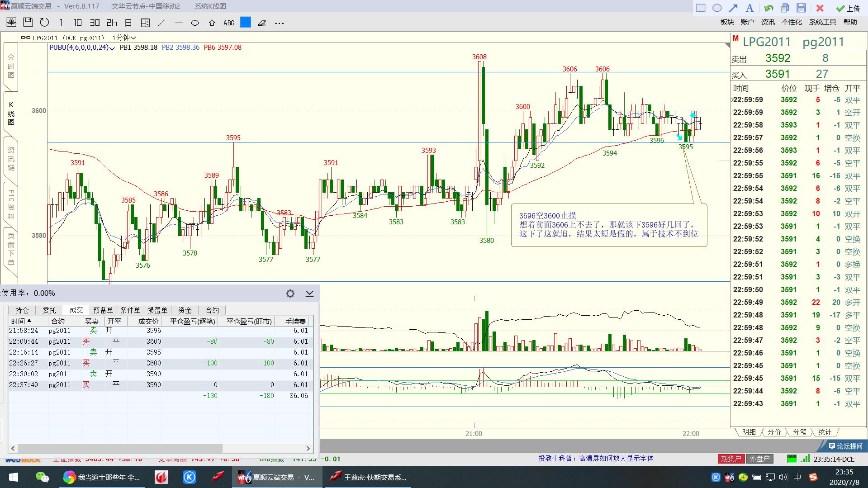Select the 22:26:27 trade row

tap(161, 363)
